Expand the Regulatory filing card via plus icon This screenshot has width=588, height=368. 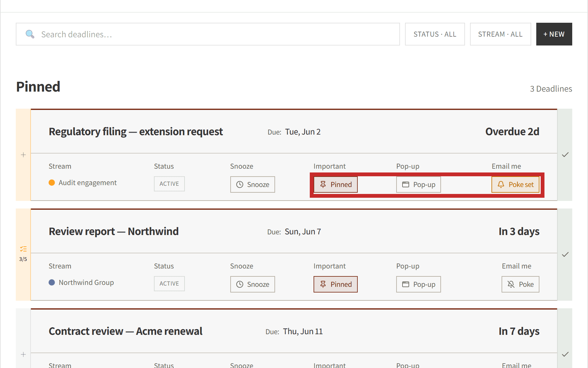point(23,155)
